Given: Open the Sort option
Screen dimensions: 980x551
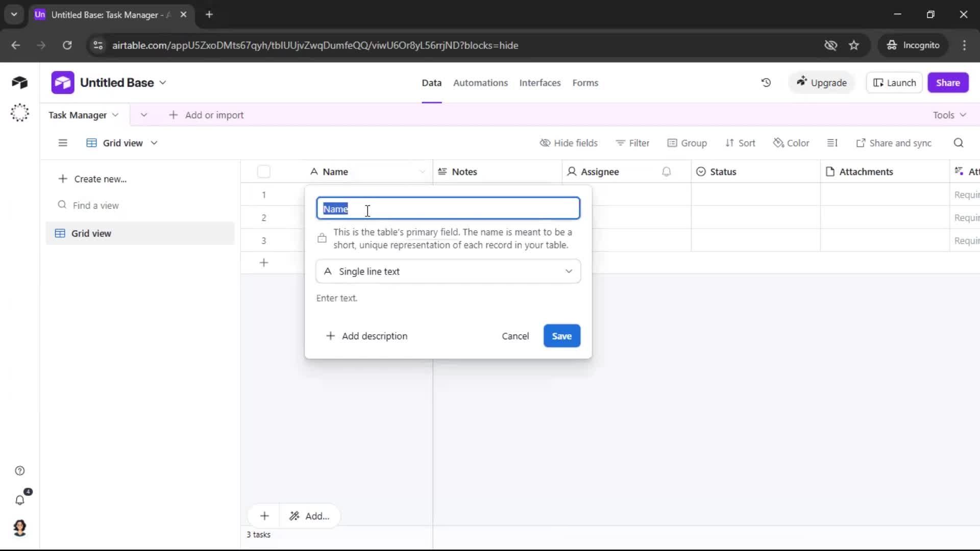Looking at the screenshot, I should tap(740, 143).
